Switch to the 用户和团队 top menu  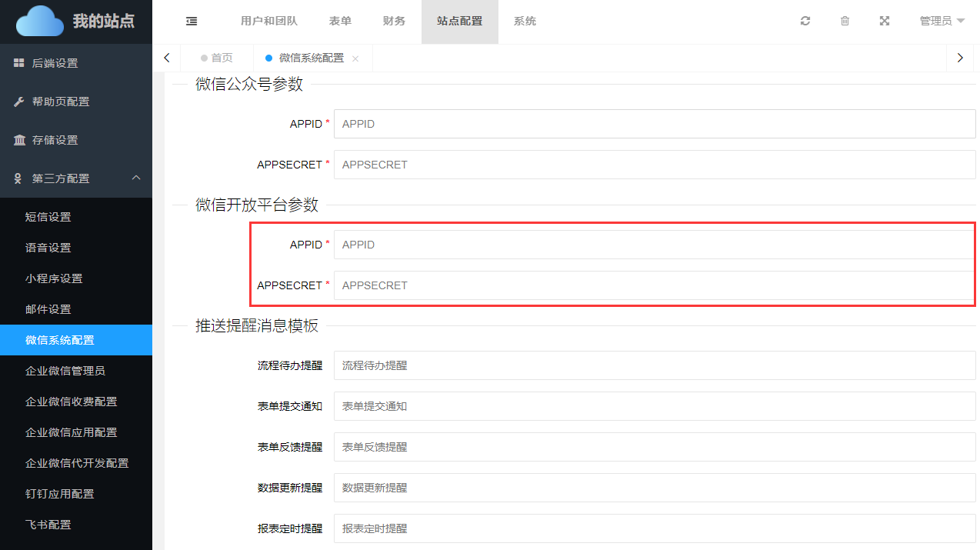tap(268, 22)
